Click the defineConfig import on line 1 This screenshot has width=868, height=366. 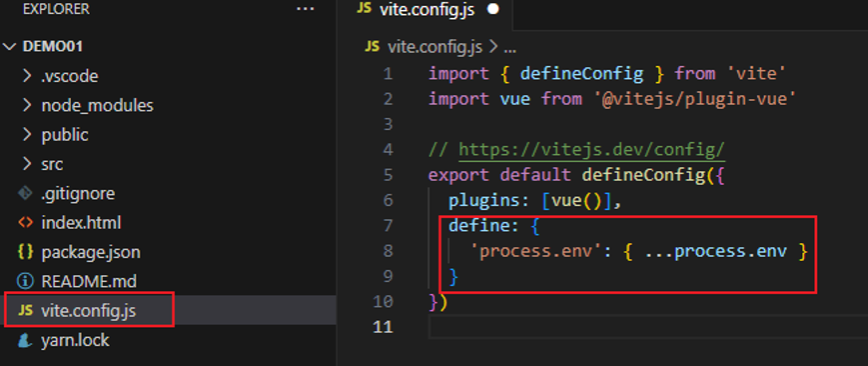click(581, 73)
